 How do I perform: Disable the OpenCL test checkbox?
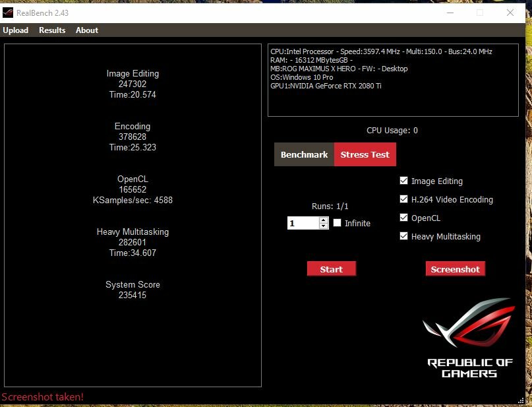[x=403, y=217]
